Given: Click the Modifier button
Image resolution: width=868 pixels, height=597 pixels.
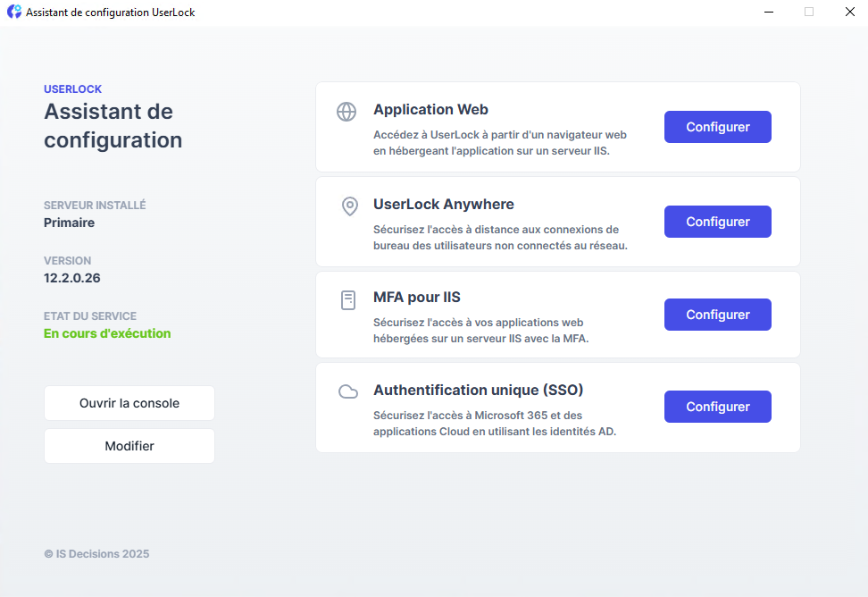Looking at the screenshot, I should [129, 446].
